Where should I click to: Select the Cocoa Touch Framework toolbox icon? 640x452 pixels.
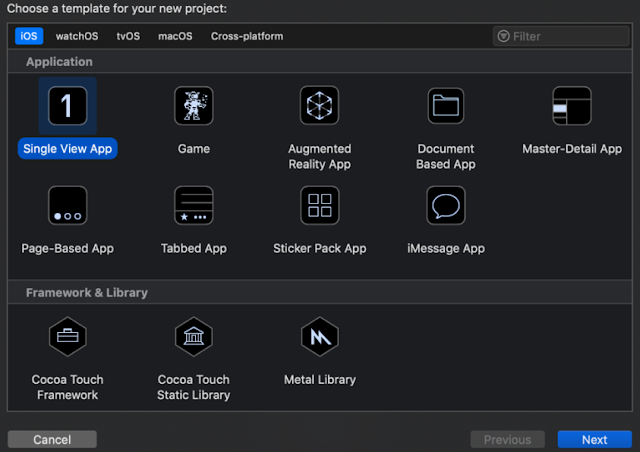click(x=68, y=337)
